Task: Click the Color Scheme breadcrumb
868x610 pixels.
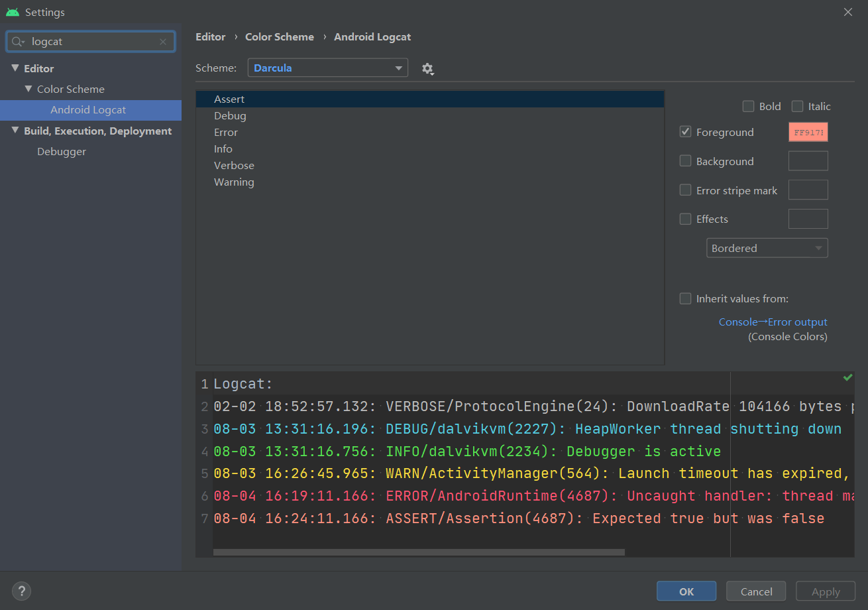Action: [x=280, y=37]
